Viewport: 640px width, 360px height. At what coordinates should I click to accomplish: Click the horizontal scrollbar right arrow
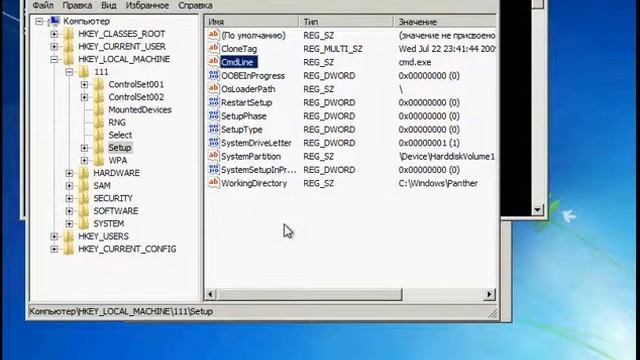pyautogui.click(x=489, y=294)
